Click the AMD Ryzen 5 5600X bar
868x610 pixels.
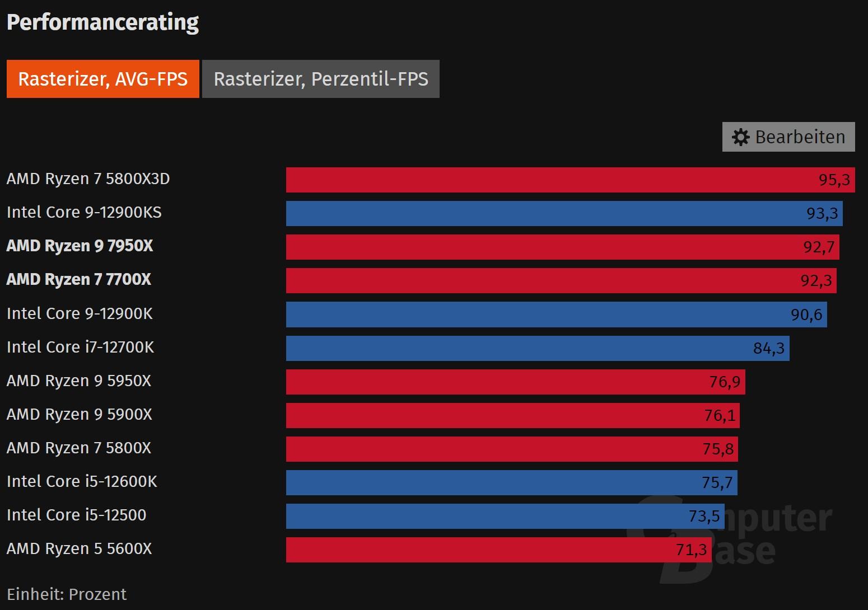pos(499,550)
